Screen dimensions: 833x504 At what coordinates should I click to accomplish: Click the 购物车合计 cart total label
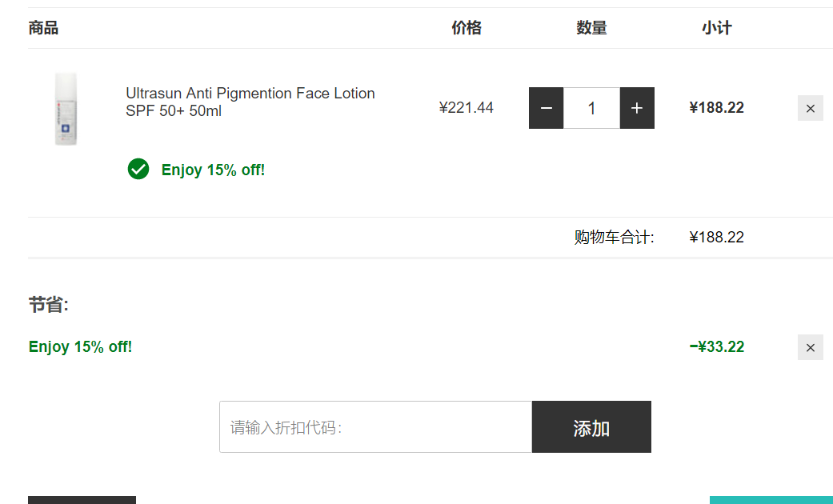[614, 237]
